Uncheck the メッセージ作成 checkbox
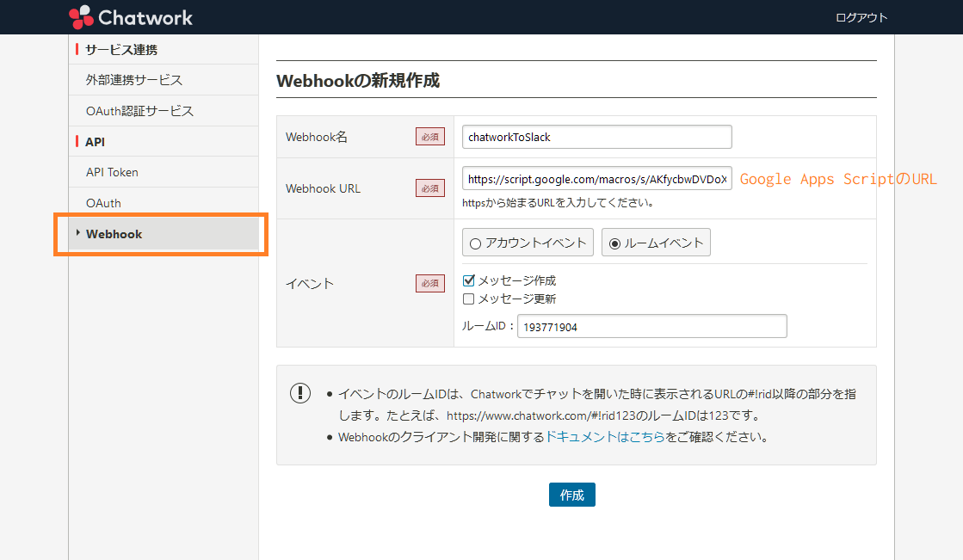The image size is (963, 560). pos(469,280)
